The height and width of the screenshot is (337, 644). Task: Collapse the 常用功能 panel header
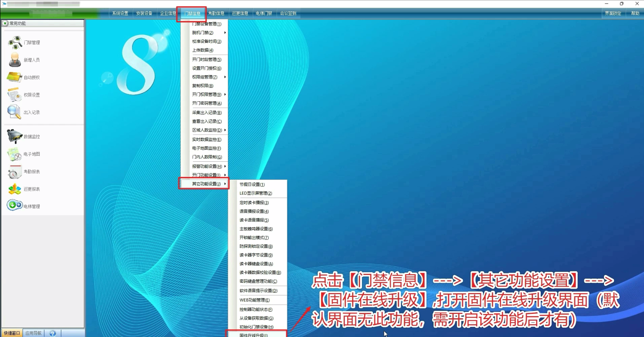tap(5, 23)
